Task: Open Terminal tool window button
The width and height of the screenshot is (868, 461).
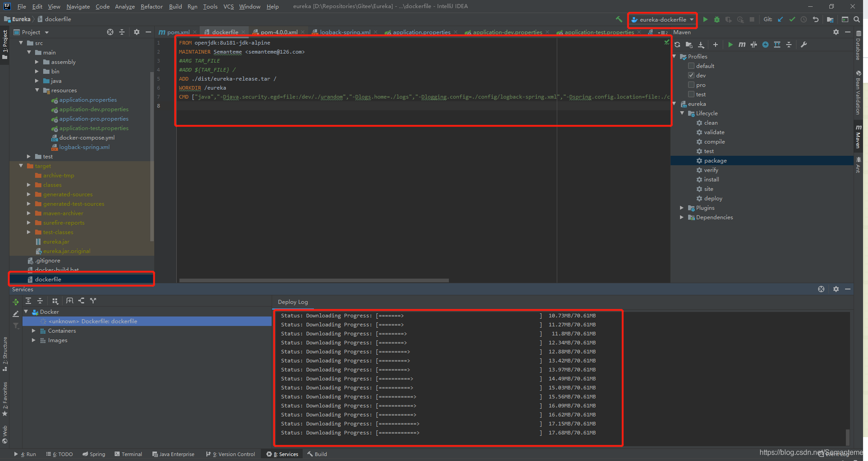Action: tap(128, 454)
